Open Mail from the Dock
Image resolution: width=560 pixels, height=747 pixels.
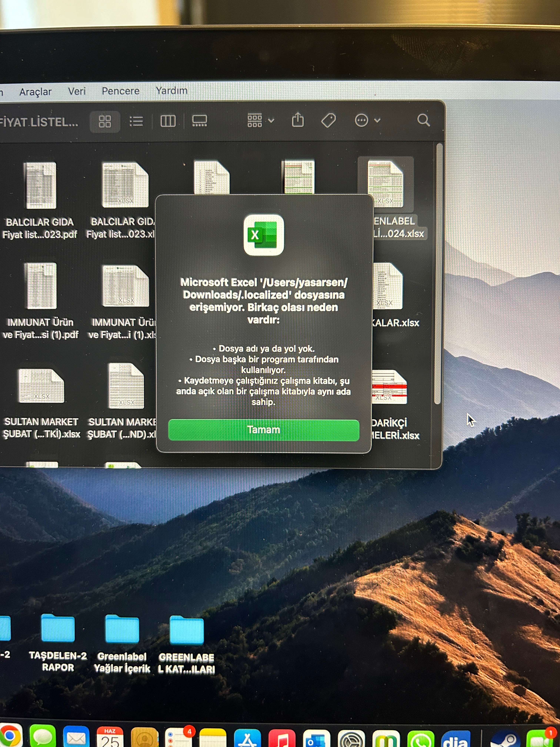coord(76,736)
